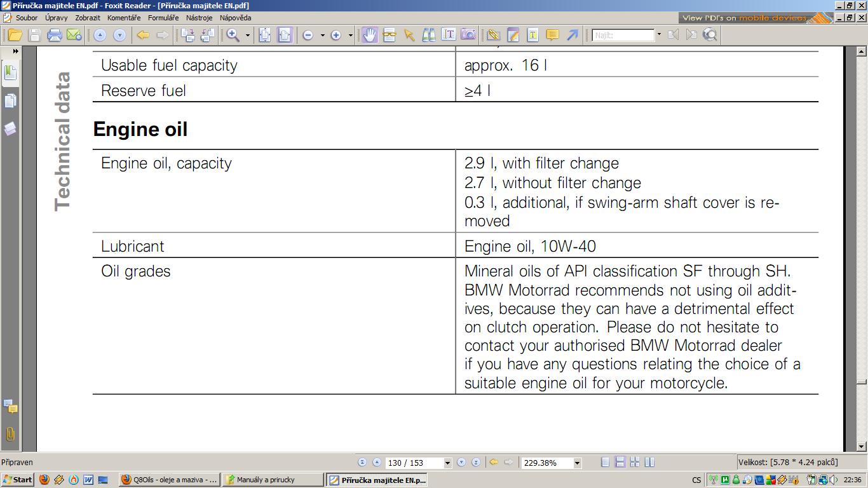Open the page number dropdown
This screenshot has width=868, height=488.
(x=447, y=463)
